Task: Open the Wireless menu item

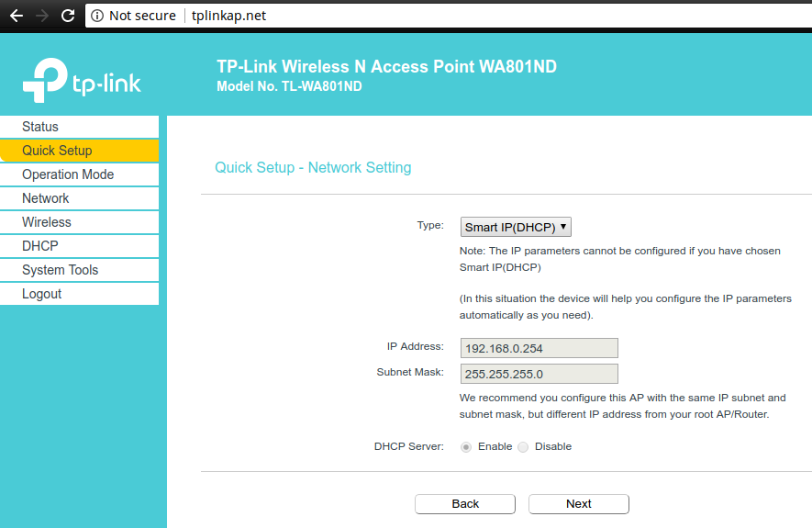Action: [x=80, y=222]
